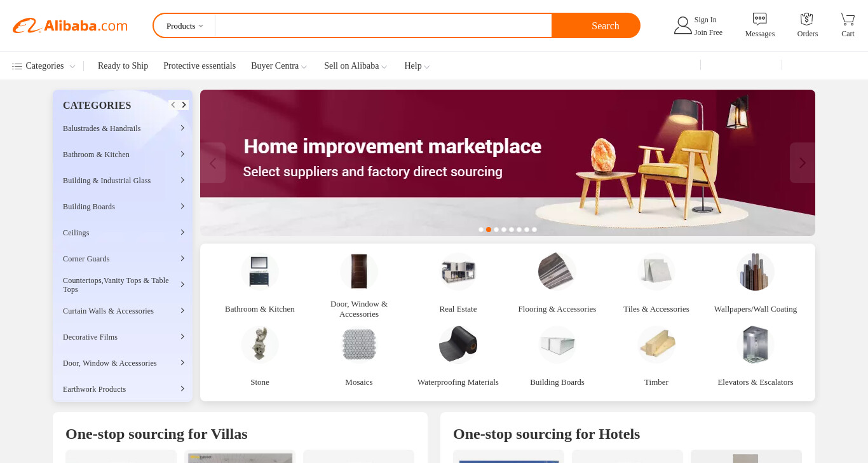Go to next banner slide arrow
Screen dimensions: 868x463
tap(802, 163)
